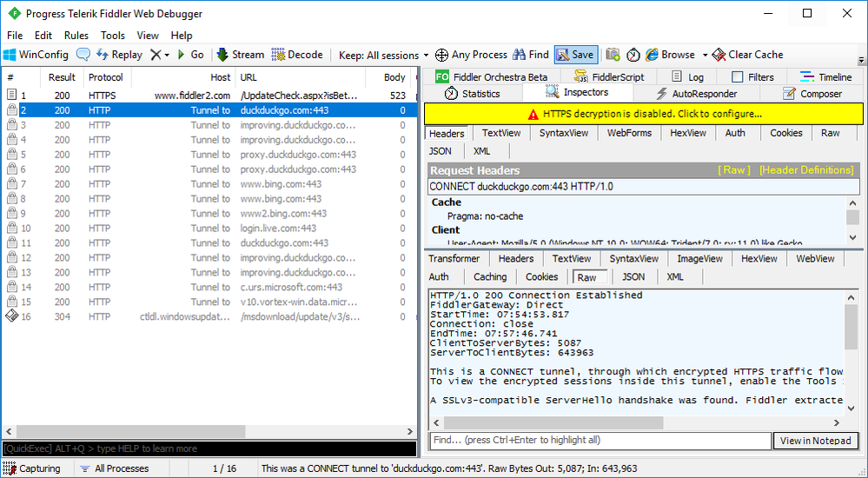Sort by the Result column header
Viewport: 868px width, 478px height.
[x=62, y=77]
